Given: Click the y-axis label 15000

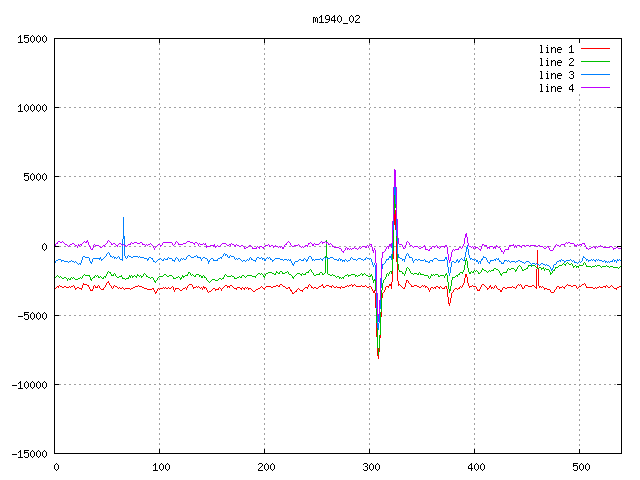Looking at the screenshot, I should [x=32, y=39].
